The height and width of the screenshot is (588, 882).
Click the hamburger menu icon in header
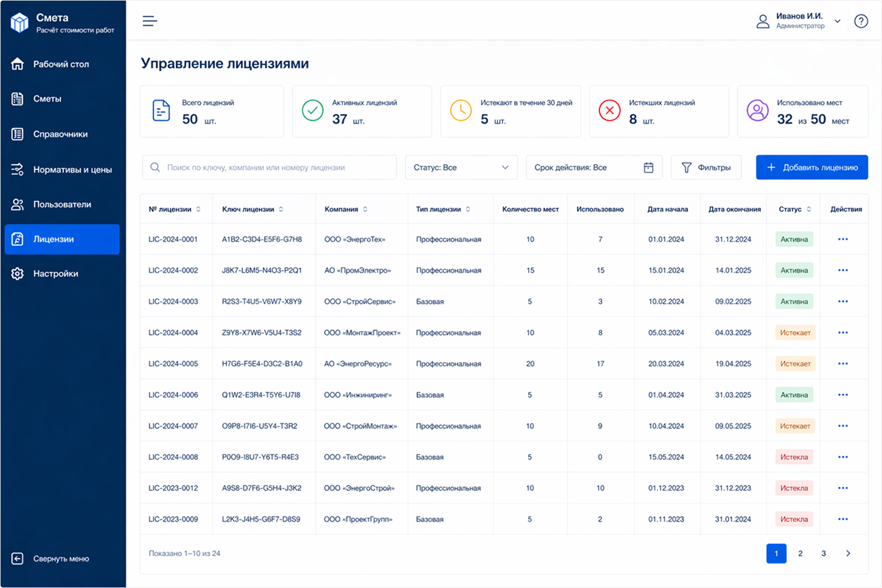point(150,21)
